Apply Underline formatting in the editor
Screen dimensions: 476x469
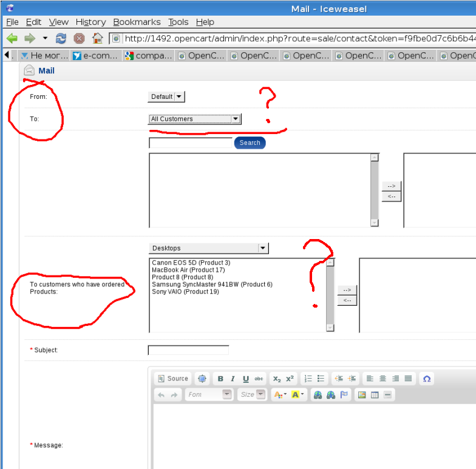(x=246, y=379)
